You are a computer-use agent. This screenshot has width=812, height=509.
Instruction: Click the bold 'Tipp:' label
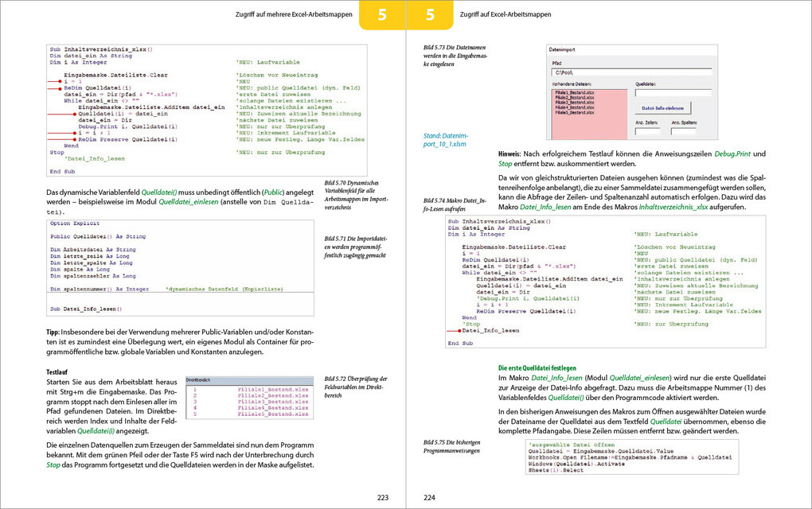tap(53, 332)
